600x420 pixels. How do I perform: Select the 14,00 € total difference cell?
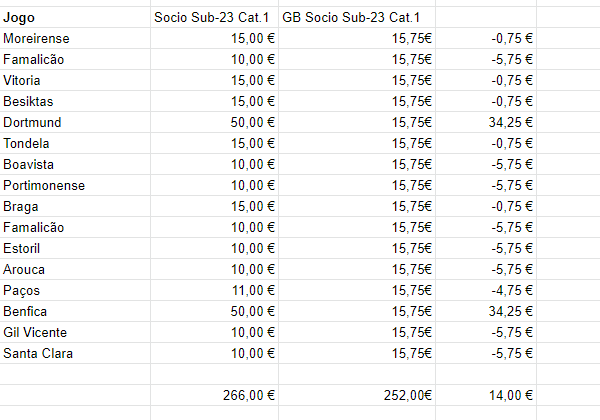(x=486, y=395)
